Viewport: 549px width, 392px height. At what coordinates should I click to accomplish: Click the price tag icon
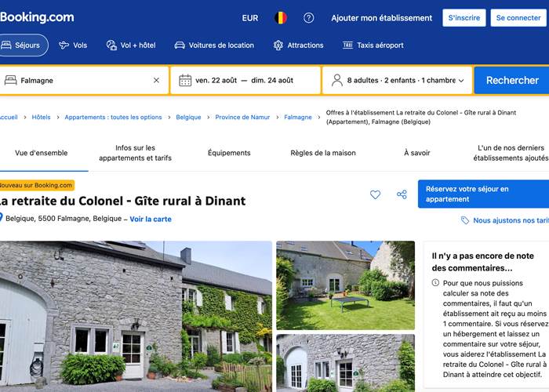point(464,220)
